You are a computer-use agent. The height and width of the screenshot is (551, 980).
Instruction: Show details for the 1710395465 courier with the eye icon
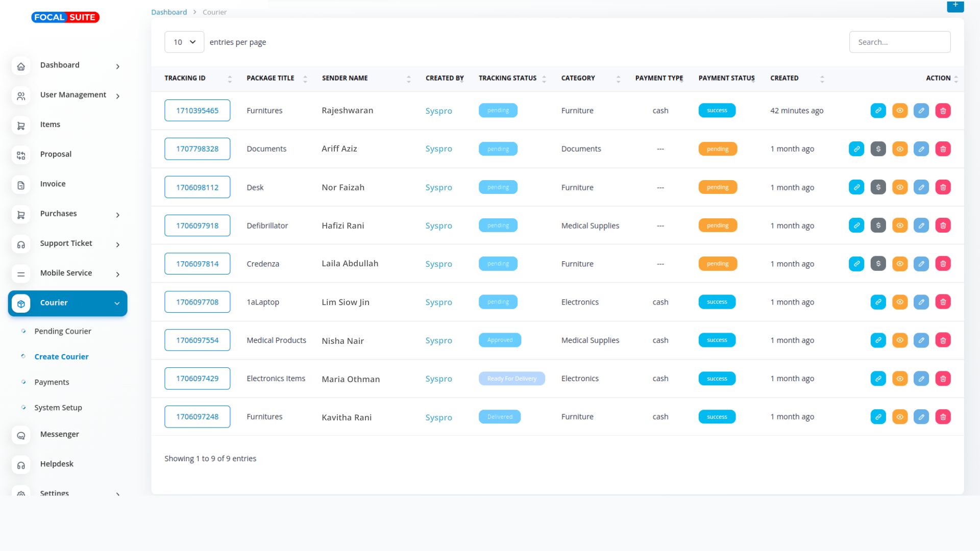[x=899, y=111]
